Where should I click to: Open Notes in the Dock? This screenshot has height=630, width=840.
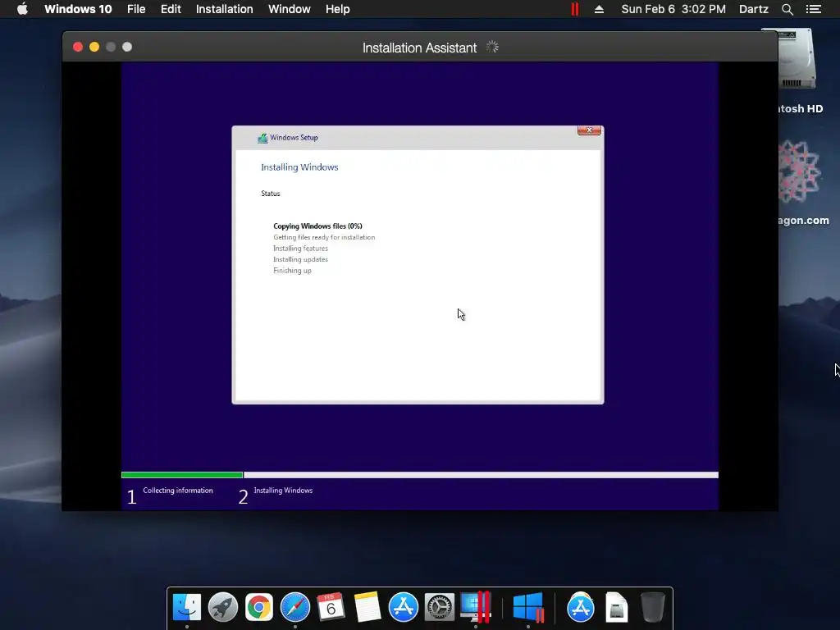coord(367,607)
